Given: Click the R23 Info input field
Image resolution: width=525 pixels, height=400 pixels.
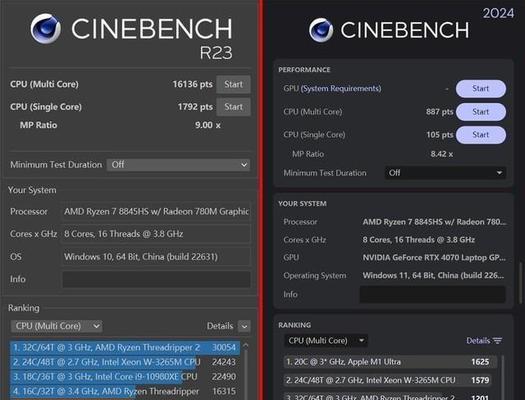Looking at the screenshot, I should tap(156, 279).
